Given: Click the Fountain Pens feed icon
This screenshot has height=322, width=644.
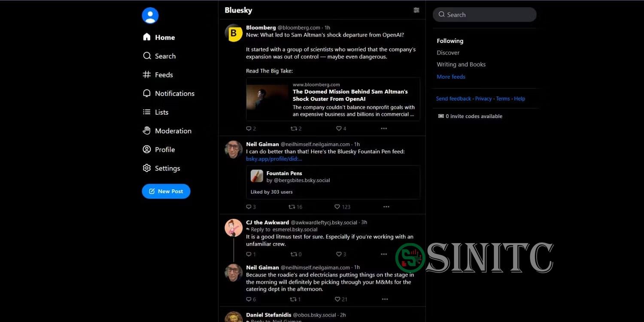Looking at the screenshot, I should pyautogui.click(x=257, y=176).
